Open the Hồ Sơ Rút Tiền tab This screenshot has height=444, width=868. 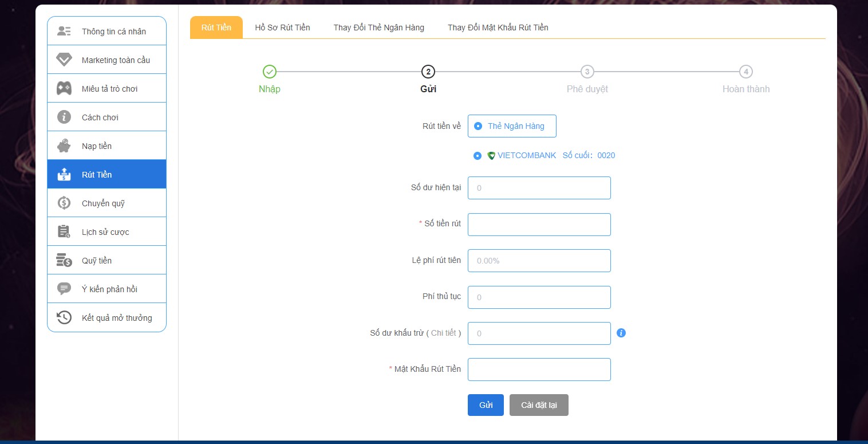[x=282, y=27]
